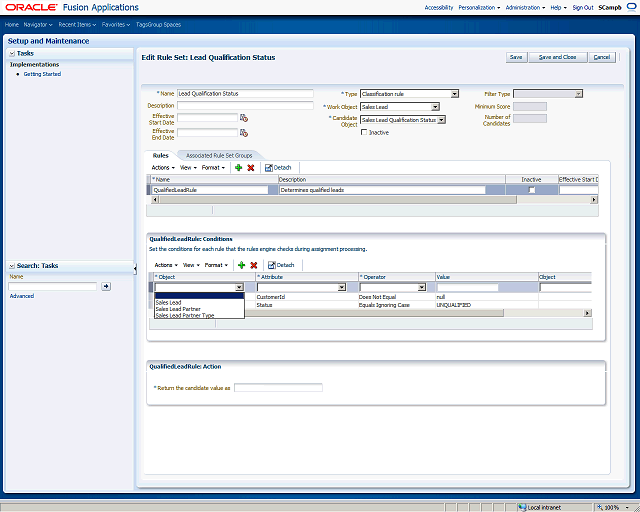640x512 pixels.
Task: Open the Work Object dropdown
Action: [435, 107]
